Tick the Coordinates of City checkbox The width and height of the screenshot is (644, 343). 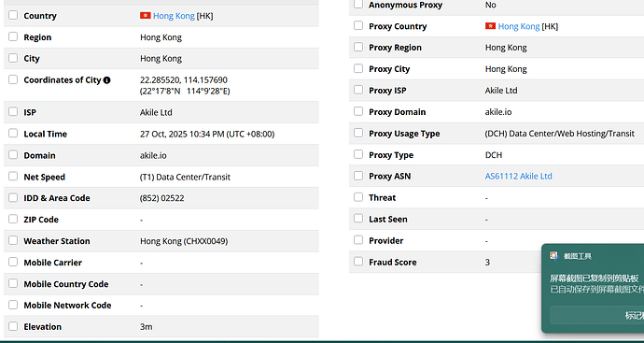click(13, 79)
